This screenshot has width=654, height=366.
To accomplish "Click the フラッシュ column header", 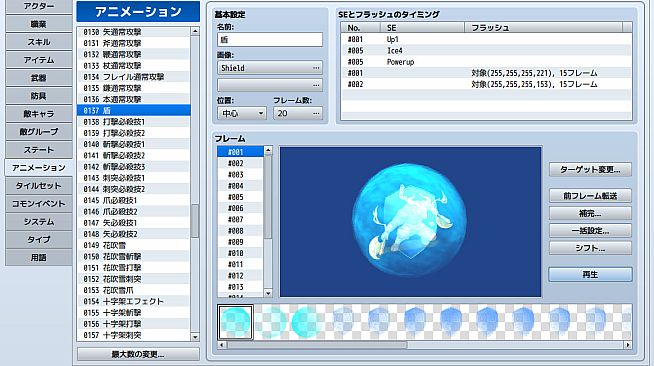I will click(x=543, y=28).
